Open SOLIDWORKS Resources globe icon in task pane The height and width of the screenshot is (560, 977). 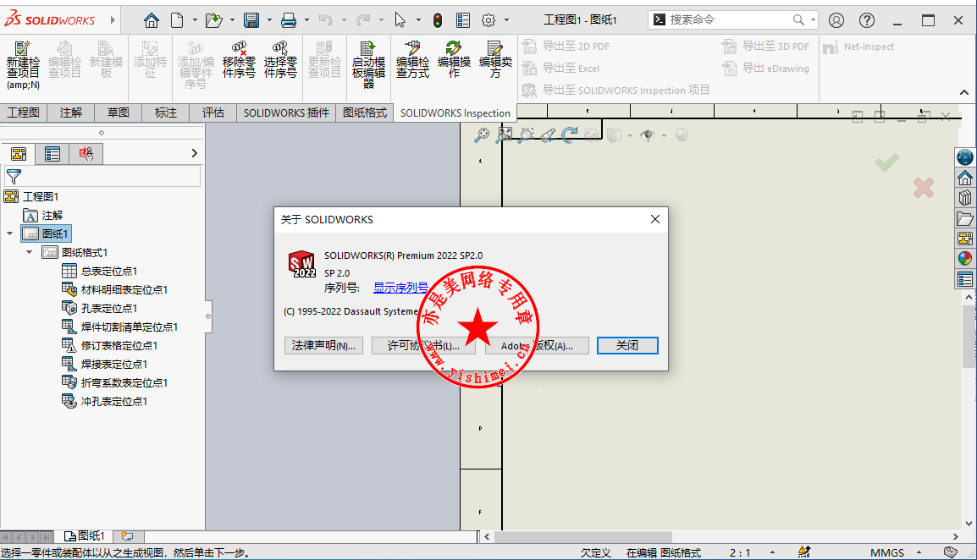tap(964, 157)
